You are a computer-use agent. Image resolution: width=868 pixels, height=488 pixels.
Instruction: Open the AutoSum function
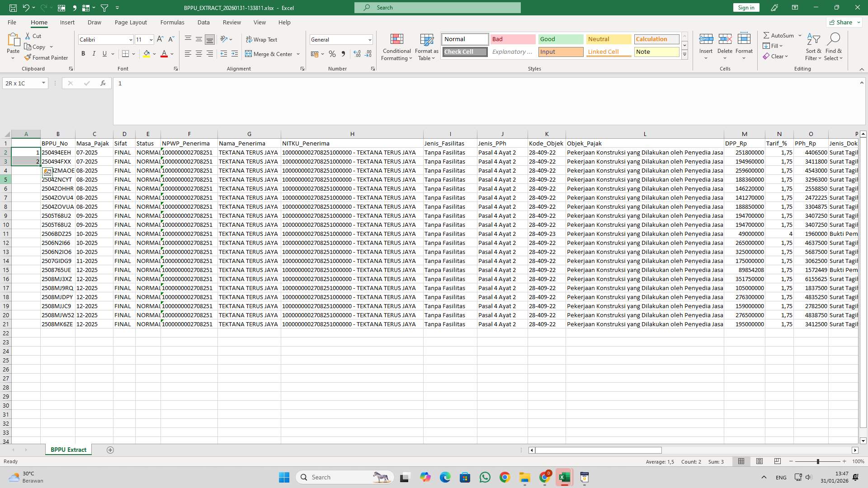click(x=781, y=35)
